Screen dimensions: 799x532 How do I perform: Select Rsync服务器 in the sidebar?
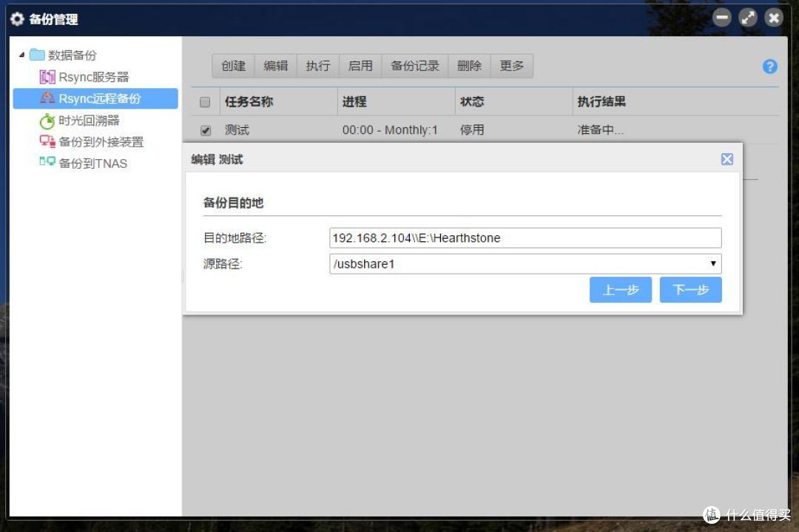pos(94,77)
